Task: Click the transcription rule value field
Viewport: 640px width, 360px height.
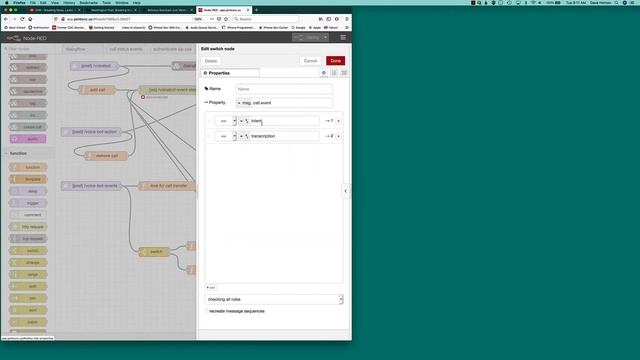Action: [x=284, y=136]
